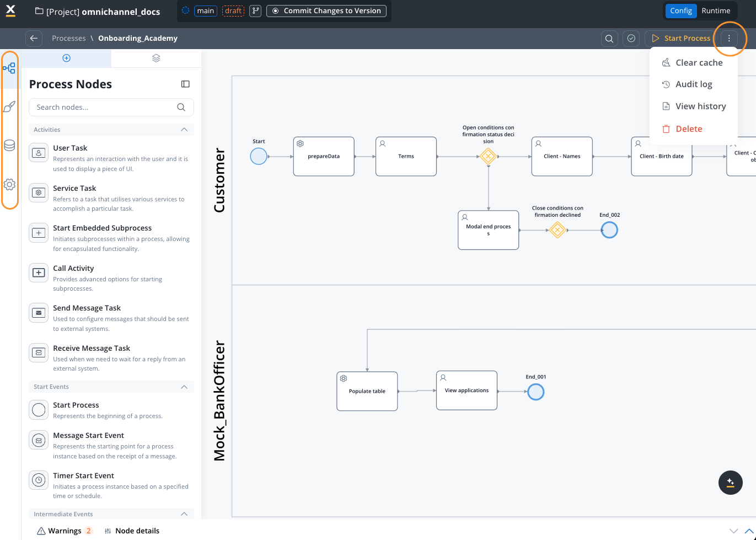
Task: Click Commit Changes to Version
Action: pyautogui.click(x=326, y=10)
